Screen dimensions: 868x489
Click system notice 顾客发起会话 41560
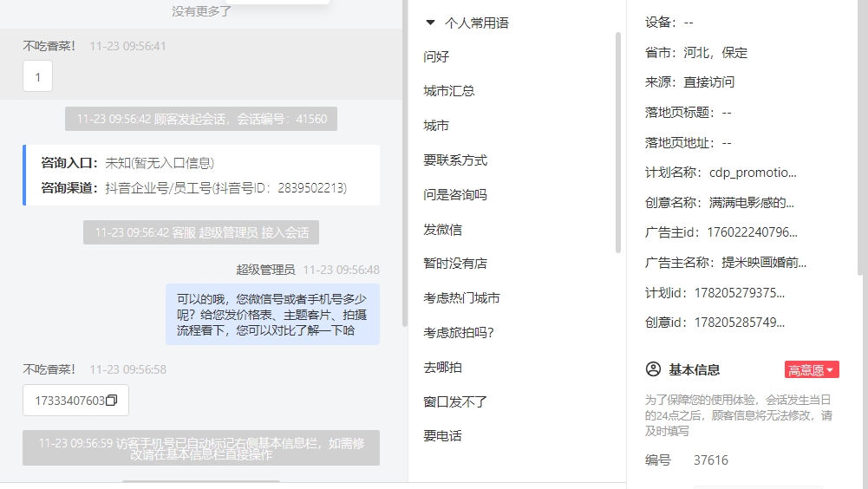(201, 119)
